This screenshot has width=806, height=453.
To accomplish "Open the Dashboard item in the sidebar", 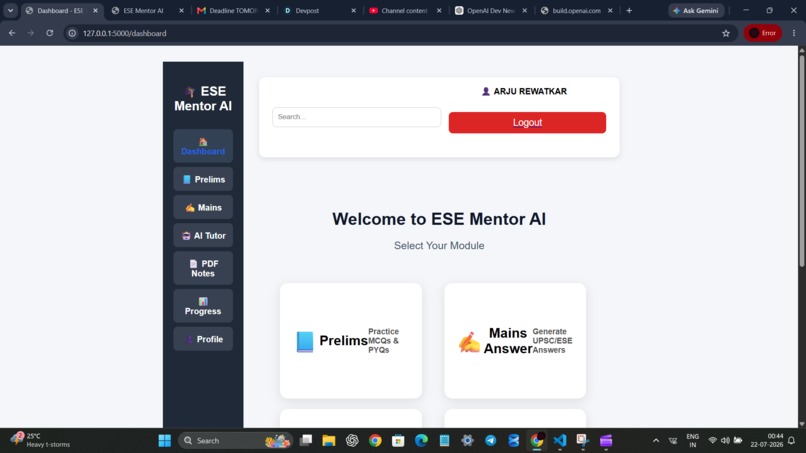I will (x=203, y=146).
